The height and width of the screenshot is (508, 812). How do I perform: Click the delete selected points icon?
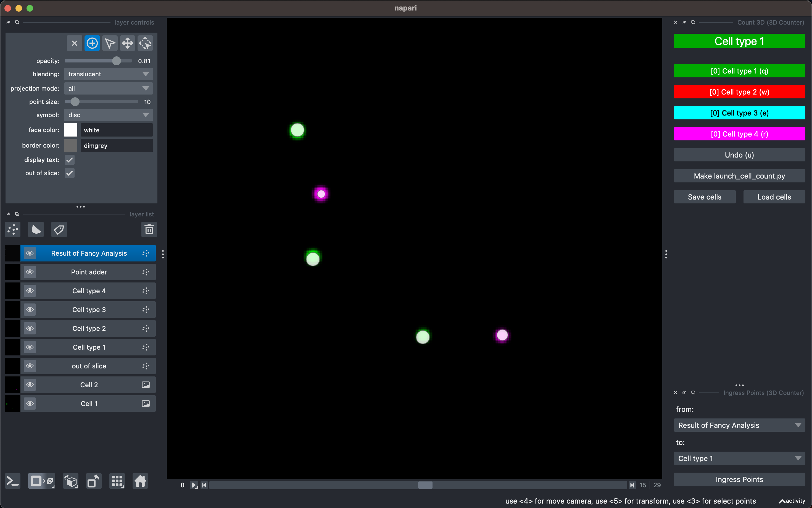[75, 43]
